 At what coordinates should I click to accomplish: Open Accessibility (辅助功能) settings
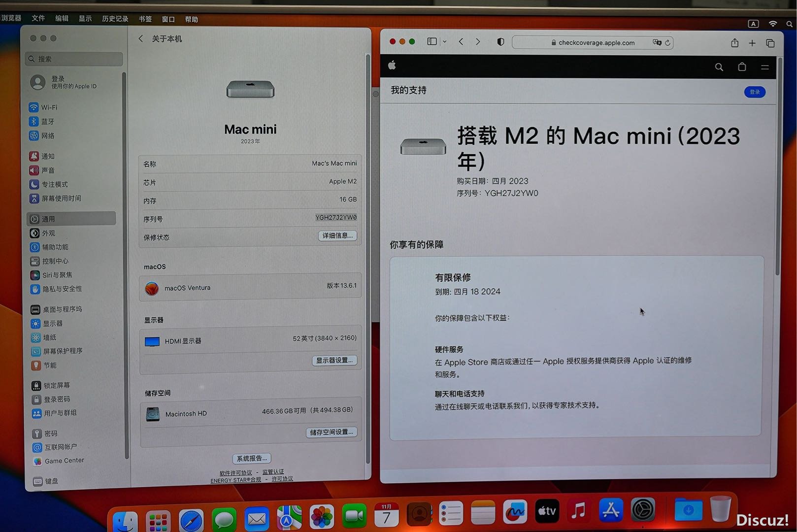pyautogui.click(x=50, y=247)
